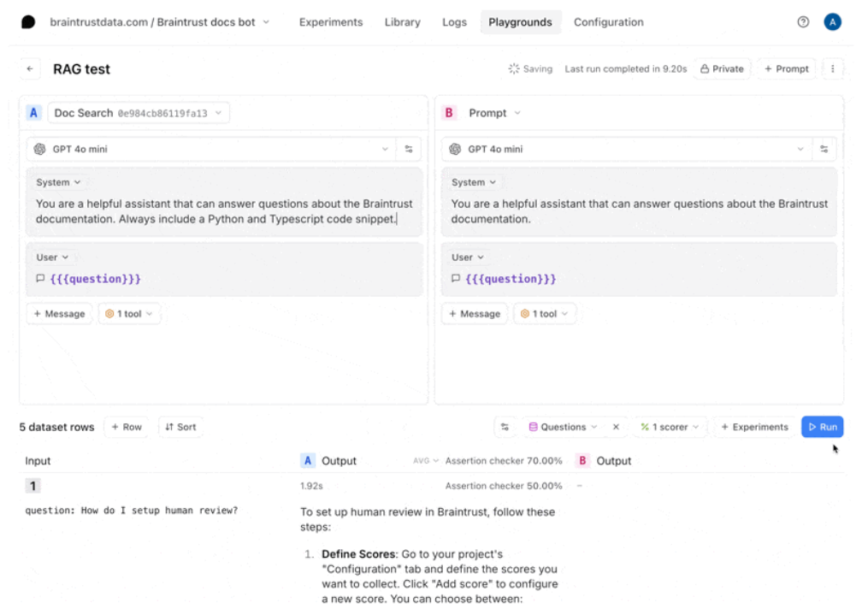Open GPT 4o mini model selector in panel A
This screenshot has height=615, width=868.
pyautogui.click(x=211, y=150)
